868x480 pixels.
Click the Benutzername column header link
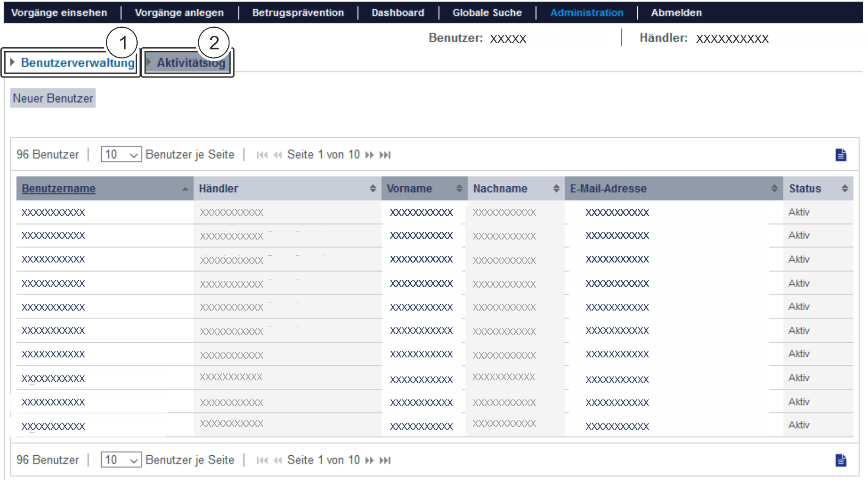58,188
